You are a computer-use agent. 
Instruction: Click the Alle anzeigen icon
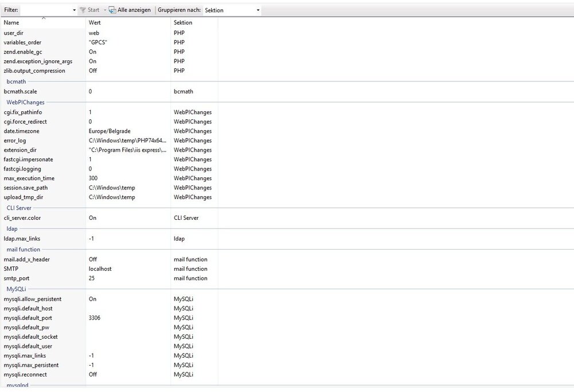[113, 10]
